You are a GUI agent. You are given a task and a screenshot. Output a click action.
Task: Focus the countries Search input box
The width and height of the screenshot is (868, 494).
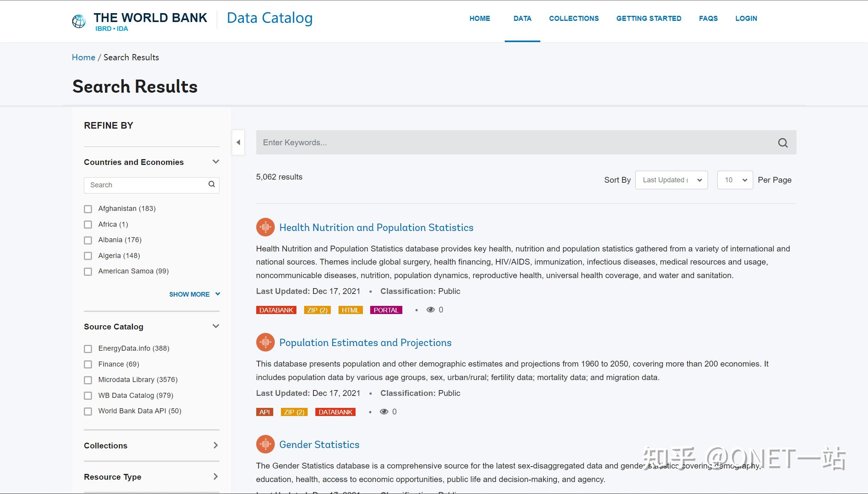(x=151, y=185)
